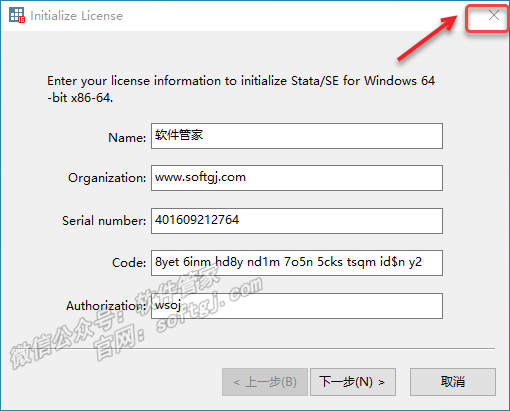Focus the Name input field

(x=297, y=136)
